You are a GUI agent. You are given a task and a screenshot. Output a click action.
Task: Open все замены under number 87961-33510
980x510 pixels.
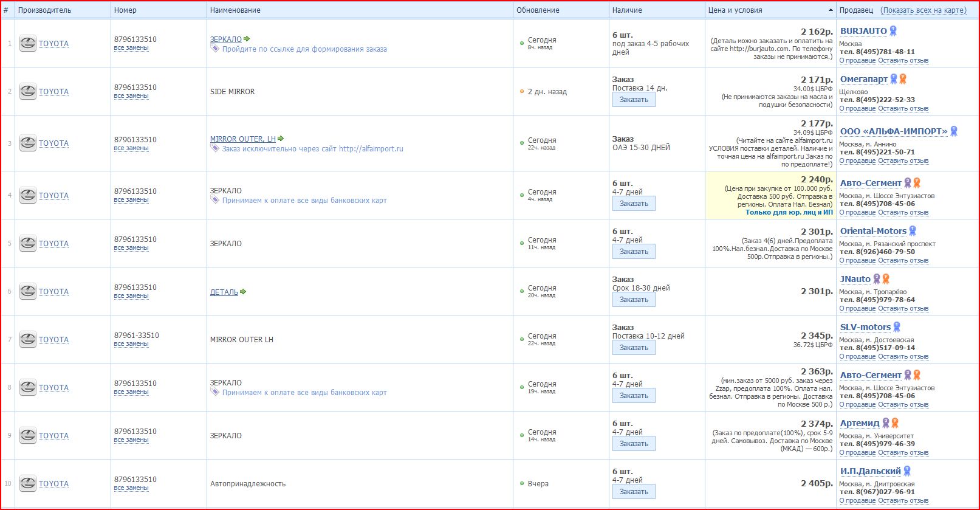(131, 344)
